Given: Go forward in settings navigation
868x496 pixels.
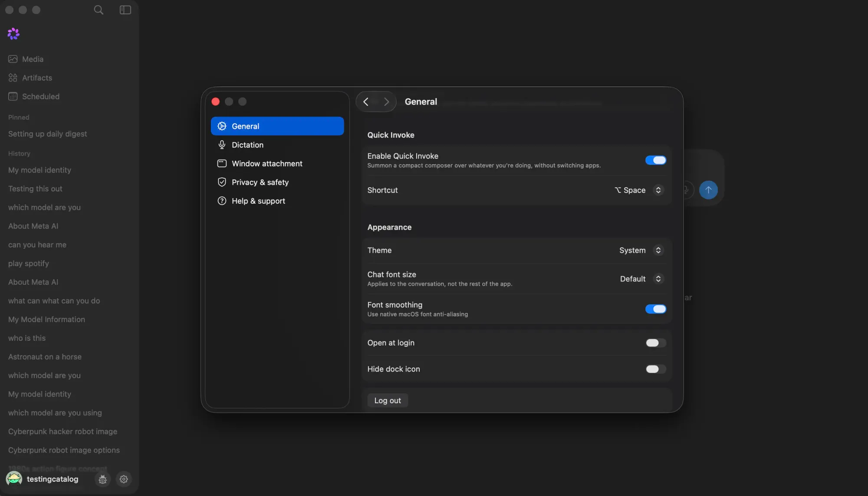Looking at the screenshot, I should pos(386,102).
